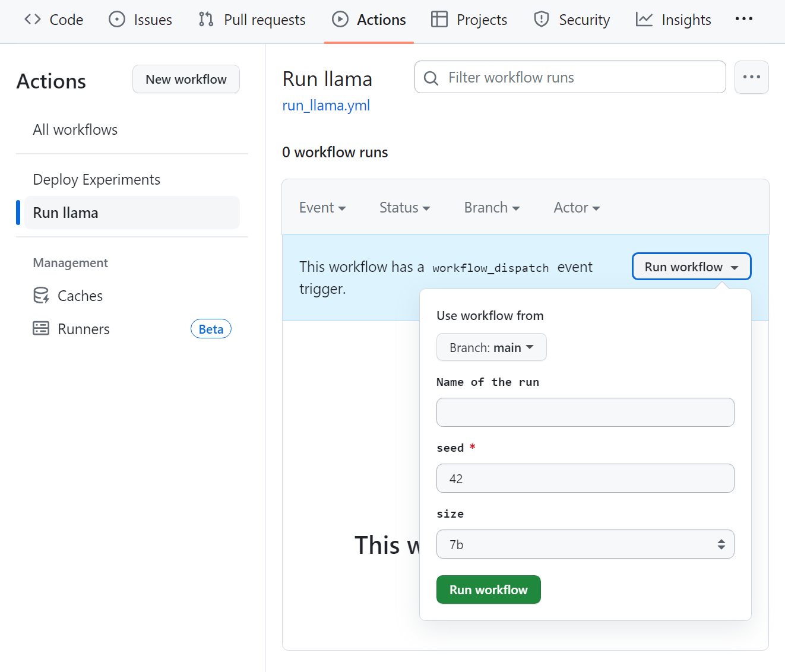Image resolution: width=785 pixels, height=672 pixels.
Task: Open the Insights tab
Action: pyautogui.click(x=673, y=20)
